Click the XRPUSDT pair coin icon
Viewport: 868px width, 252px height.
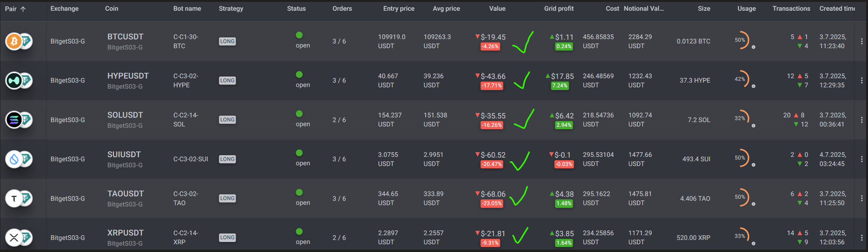(x=14, y=237)
